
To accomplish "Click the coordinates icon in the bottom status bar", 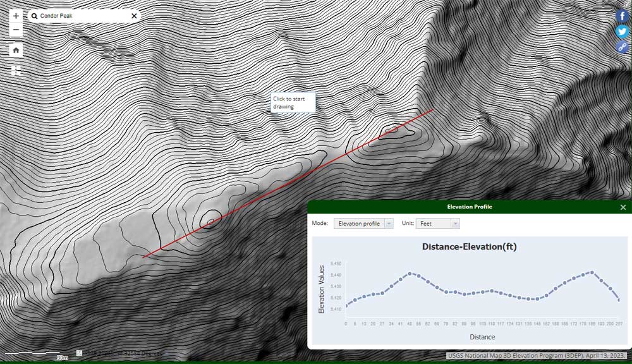I will 79,353.
